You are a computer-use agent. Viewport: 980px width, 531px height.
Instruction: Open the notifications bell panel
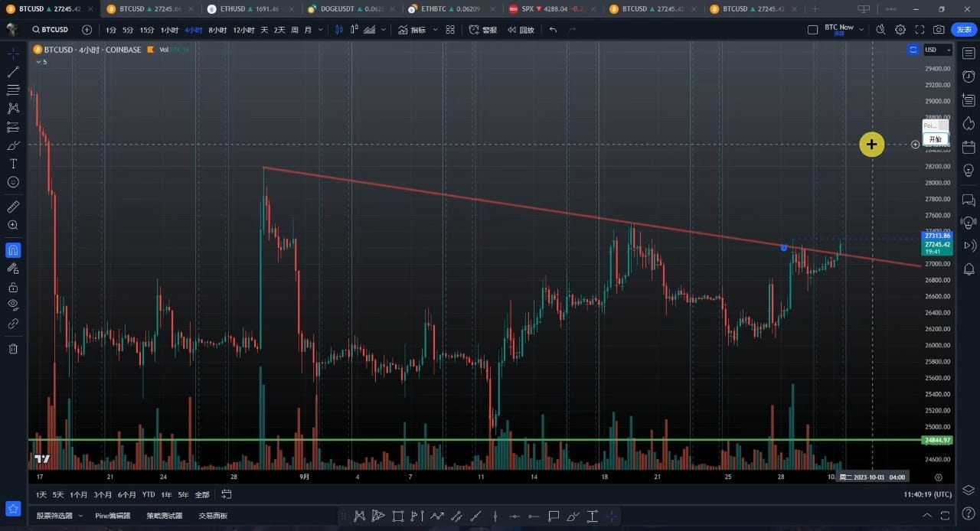tap(969, 269)
